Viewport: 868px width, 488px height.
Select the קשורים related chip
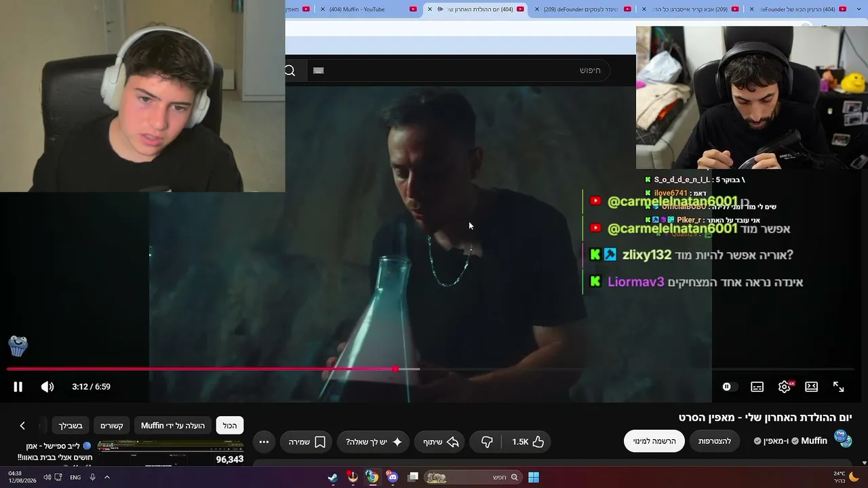[x=111, y=426]
